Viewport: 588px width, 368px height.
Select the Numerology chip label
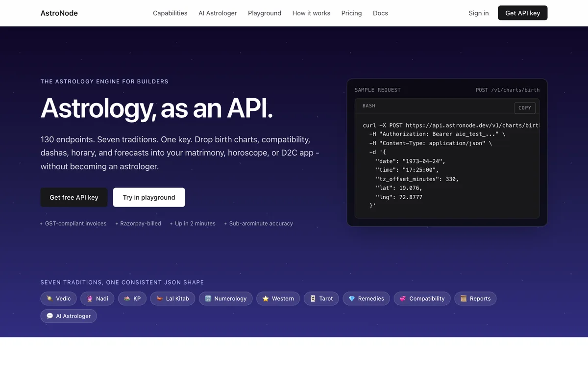point(230,298)
